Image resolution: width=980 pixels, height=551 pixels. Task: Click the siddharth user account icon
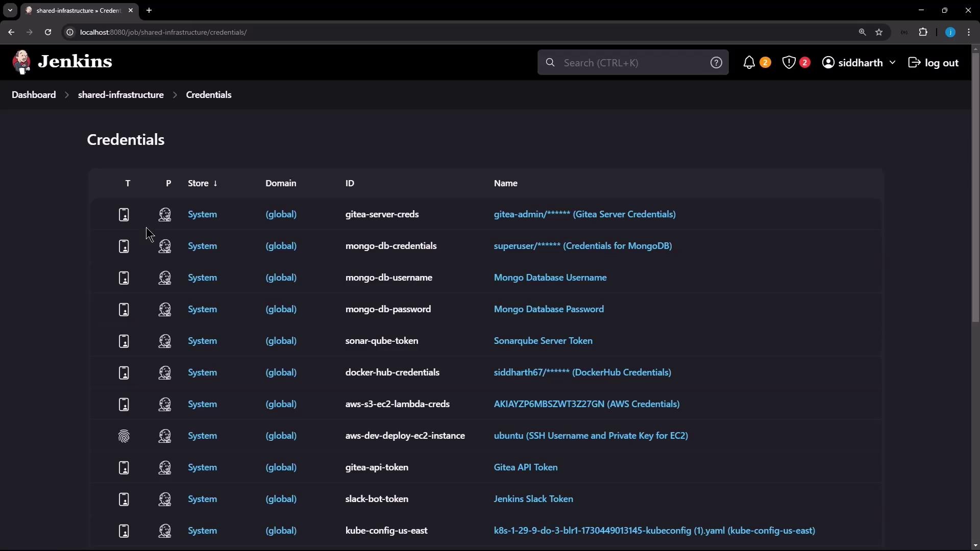[x=828, y=63]
